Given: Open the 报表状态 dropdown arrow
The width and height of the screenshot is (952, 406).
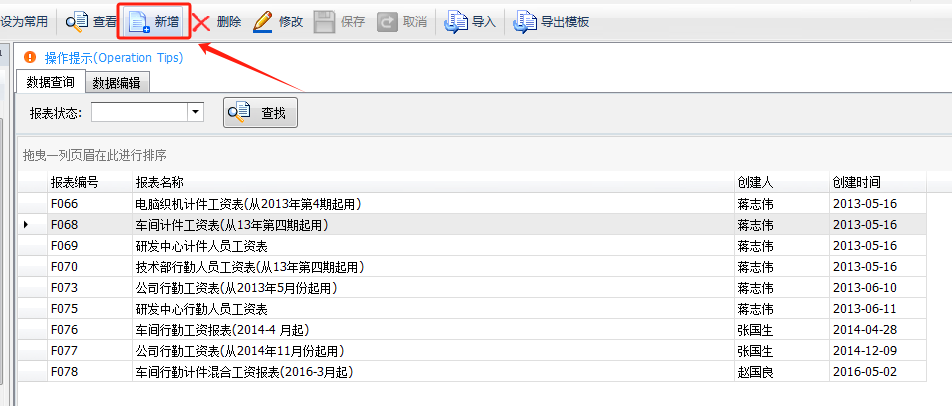Looking at the screenshot, I should coord(196,112).
